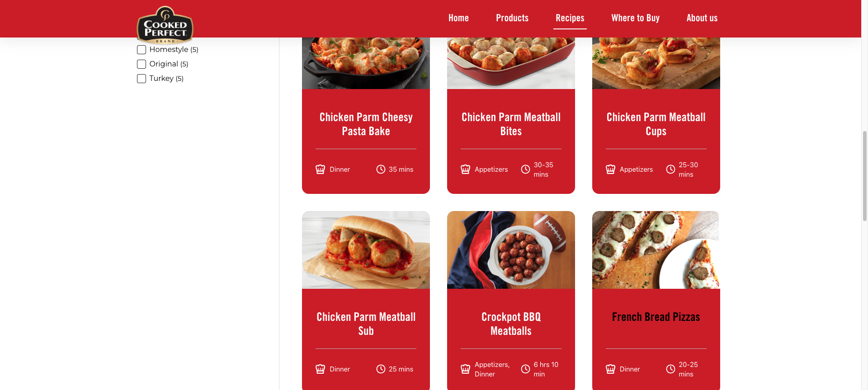Click the clock icon beside 25 mins on the Sub card
Viewport: 868px width, 390px height.
381,369
